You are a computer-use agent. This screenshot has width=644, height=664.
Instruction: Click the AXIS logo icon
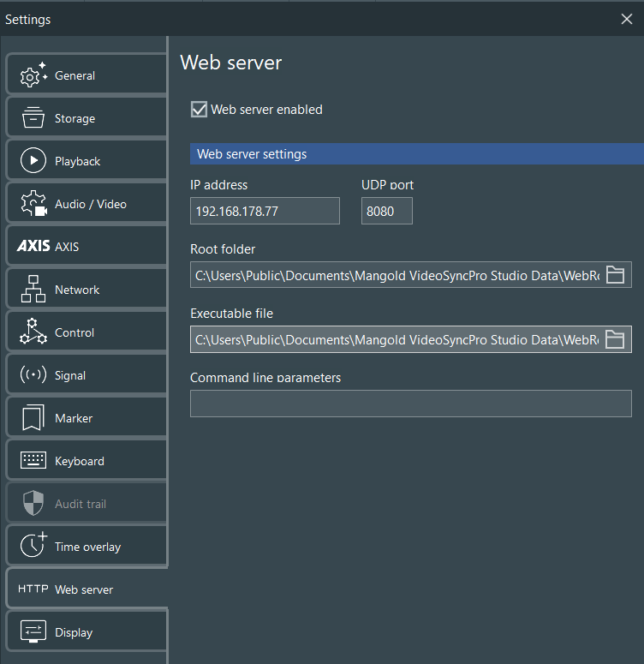tap(33, 246)
